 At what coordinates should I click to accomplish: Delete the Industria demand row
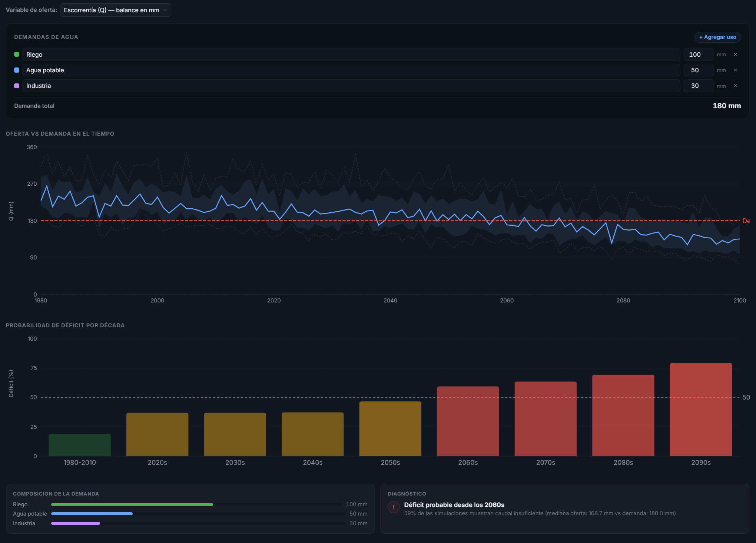tap(735, 86)
